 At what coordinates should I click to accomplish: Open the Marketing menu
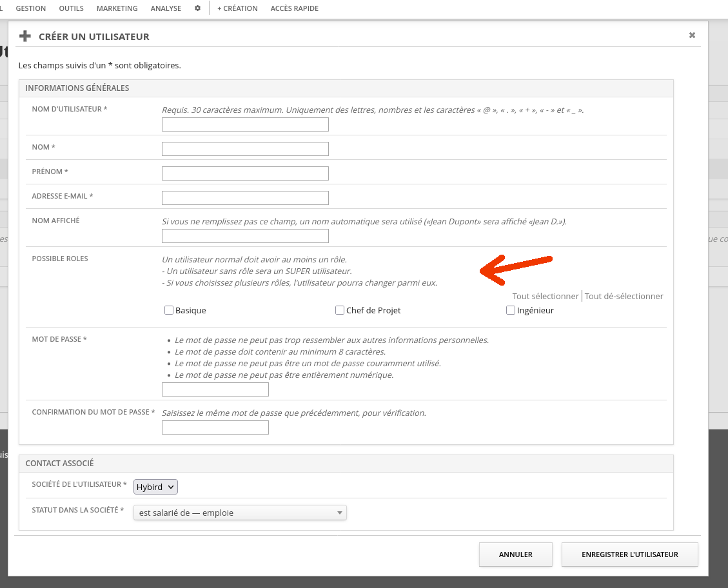click(x=117, y=8)
